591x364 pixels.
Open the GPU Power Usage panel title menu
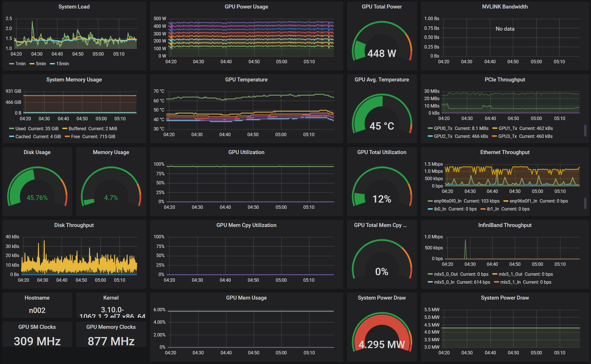click(x=246, y=7)
